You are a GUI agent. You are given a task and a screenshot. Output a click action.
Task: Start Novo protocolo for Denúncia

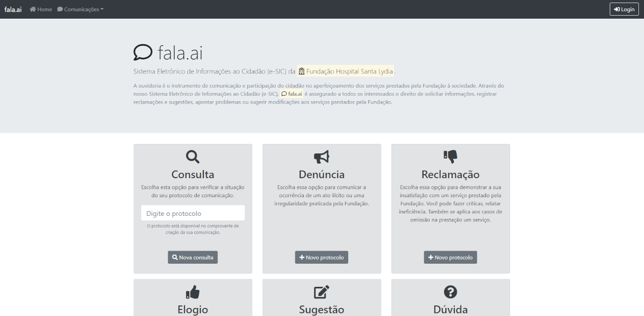321,257
